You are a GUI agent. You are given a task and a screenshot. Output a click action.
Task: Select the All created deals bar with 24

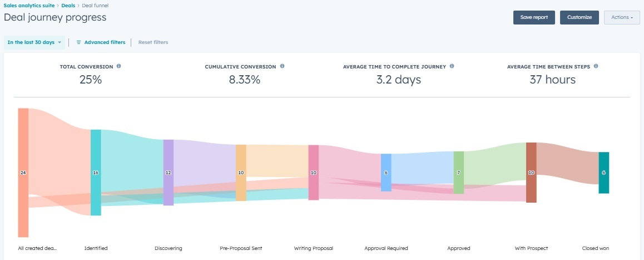(23, 173)
